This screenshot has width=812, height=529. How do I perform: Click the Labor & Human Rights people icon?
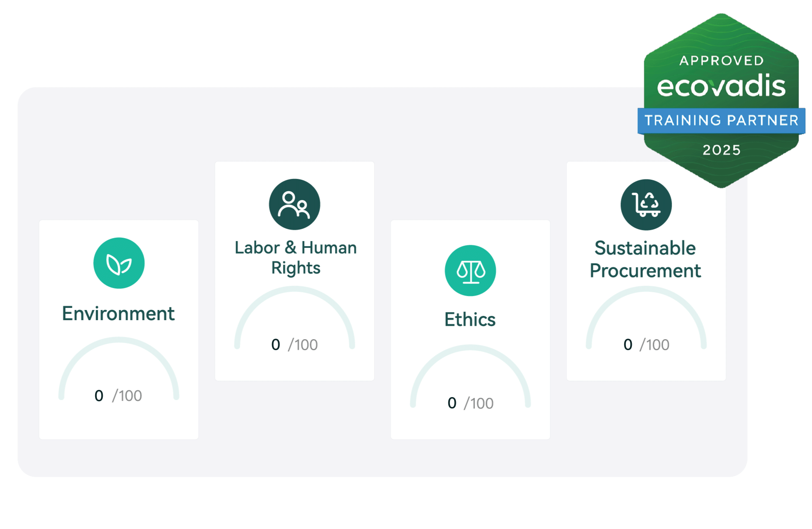point(294,204)
